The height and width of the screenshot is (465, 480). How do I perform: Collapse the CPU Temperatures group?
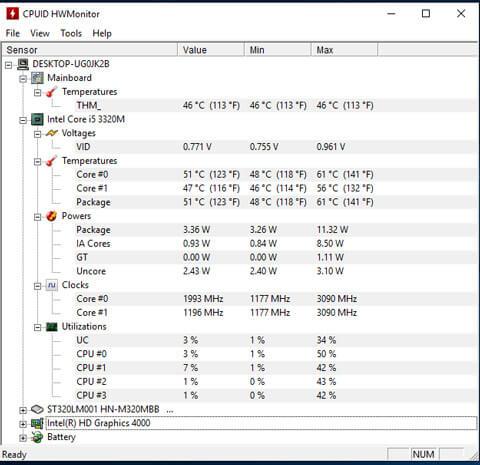point(38,161)
